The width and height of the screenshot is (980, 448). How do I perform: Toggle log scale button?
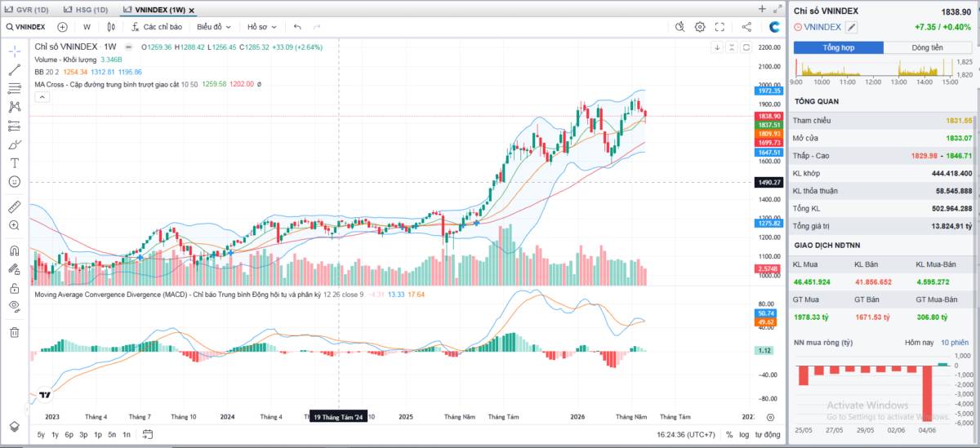(745, 435)
